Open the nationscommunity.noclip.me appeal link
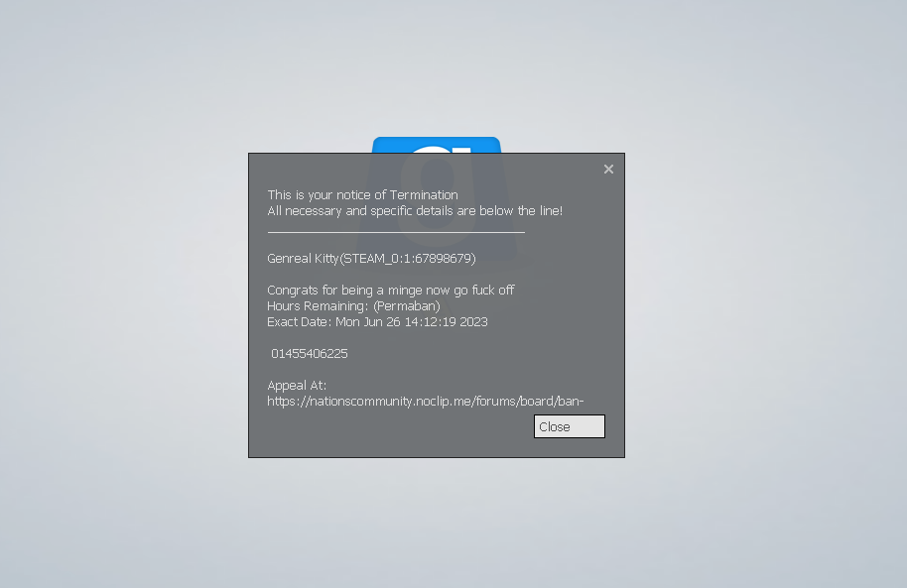Image resolution: width=907 pixels, height=588 pixels. click(x=425, y=401)
